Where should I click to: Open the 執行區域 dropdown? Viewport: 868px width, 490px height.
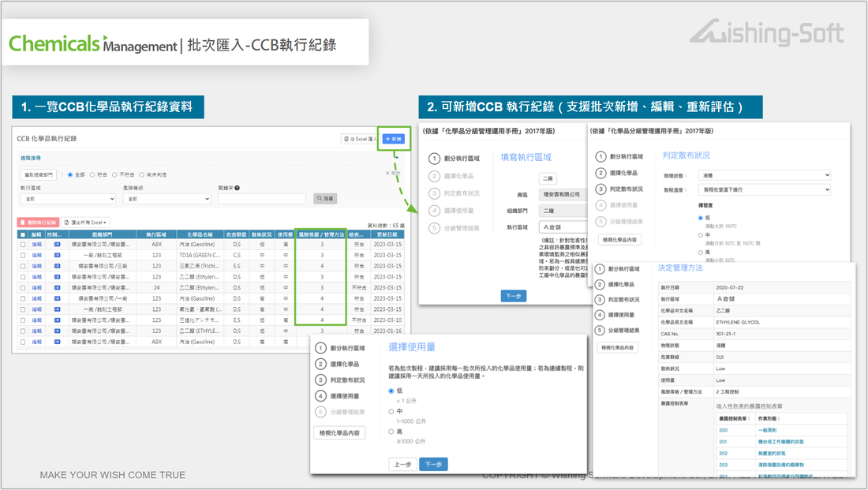click(x=68, y=199)
